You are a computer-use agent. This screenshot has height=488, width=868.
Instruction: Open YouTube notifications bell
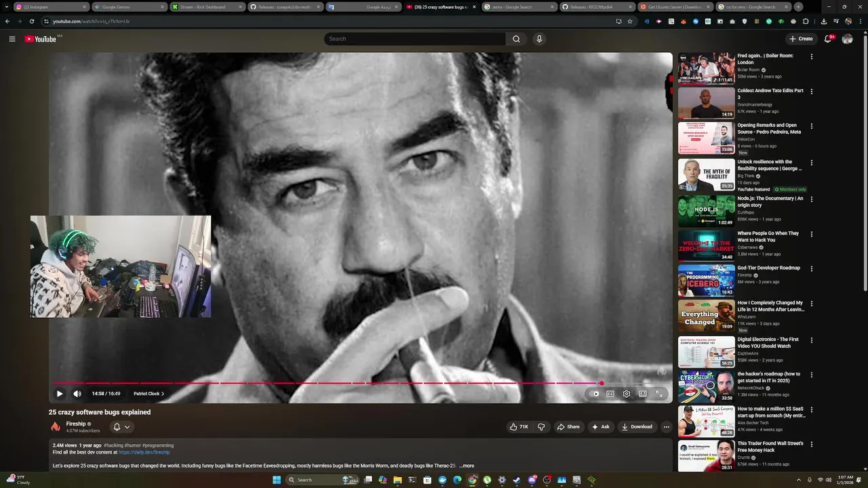tap(828, 39)
